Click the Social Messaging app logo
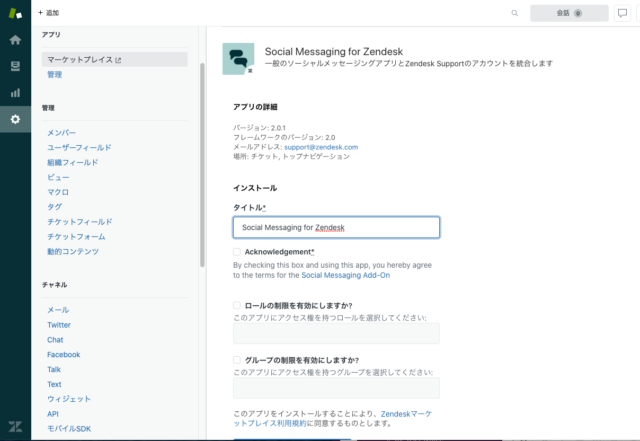The height and width of the screenshot is (441, 640). pos(238,59)
